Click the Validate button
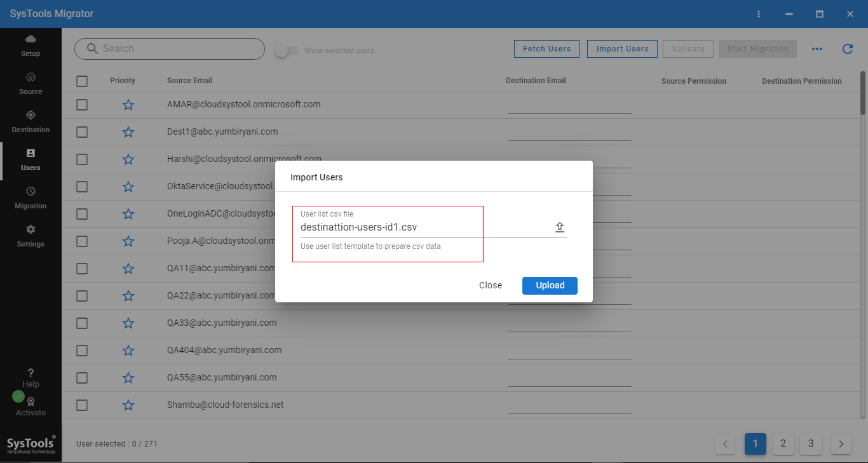The height and width of the screenshot is (463, 868). point(688,49)
